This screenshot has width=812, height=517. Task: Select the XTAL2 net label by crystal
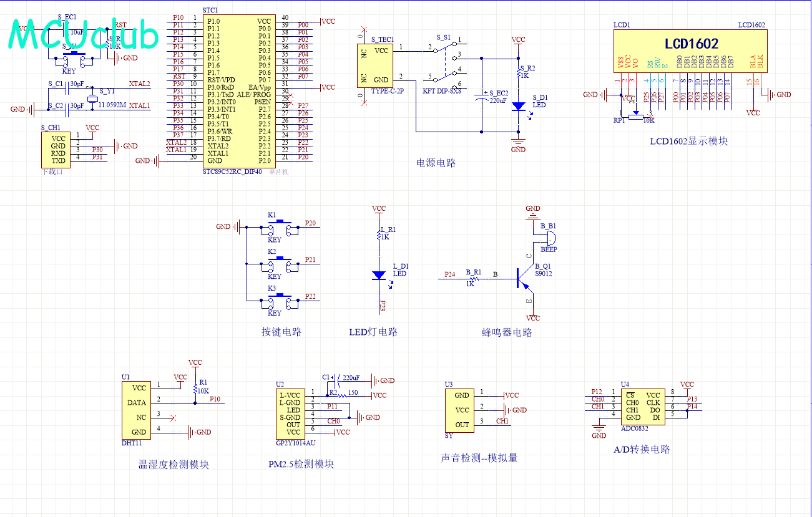(x=139, y=84)
